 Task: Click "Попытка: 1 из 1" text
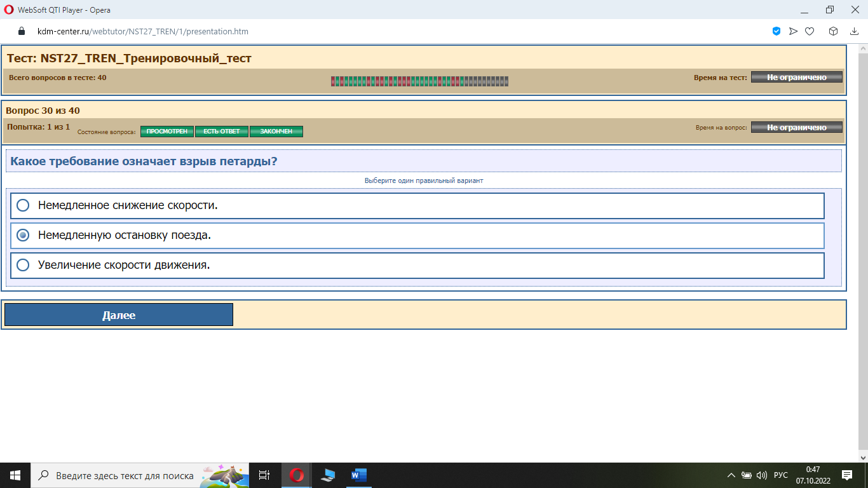[38, 127]
